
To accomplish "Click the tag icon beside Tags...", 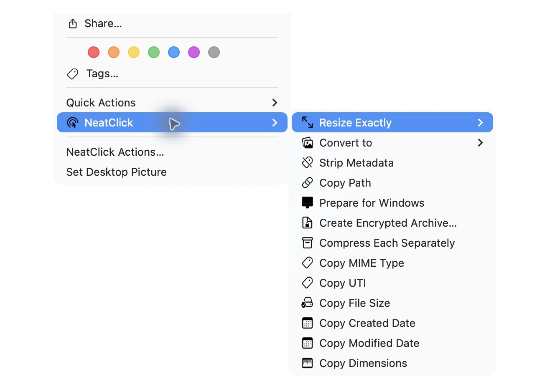I will tap(73, 74).
